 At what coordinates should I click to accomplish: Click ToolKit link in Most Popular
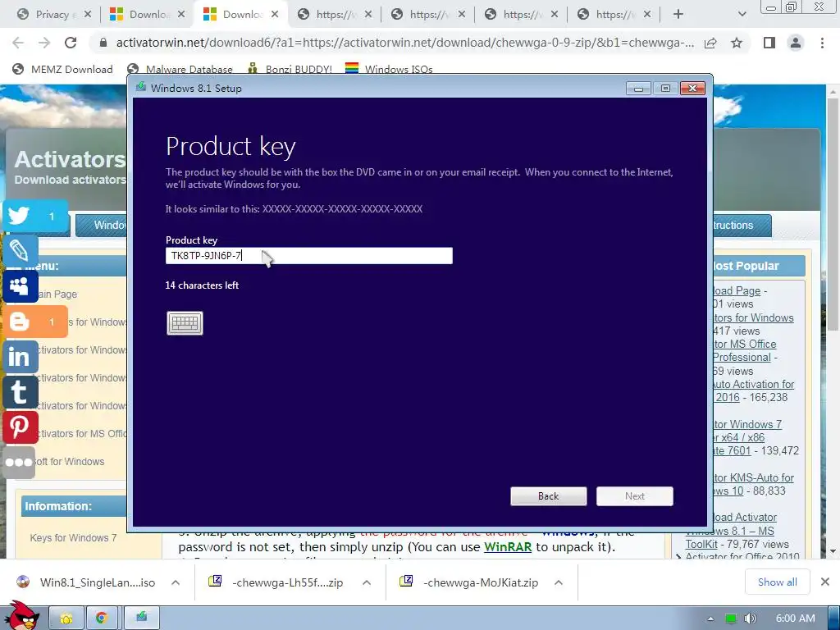coord(701,545)
